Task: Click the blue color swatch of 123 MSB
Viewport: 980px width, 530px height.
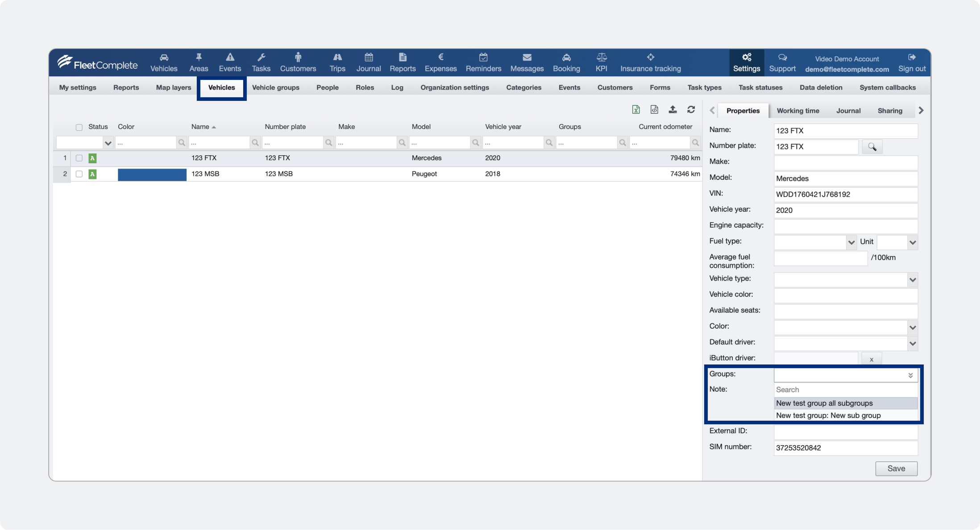Action: tap(152, 174)
